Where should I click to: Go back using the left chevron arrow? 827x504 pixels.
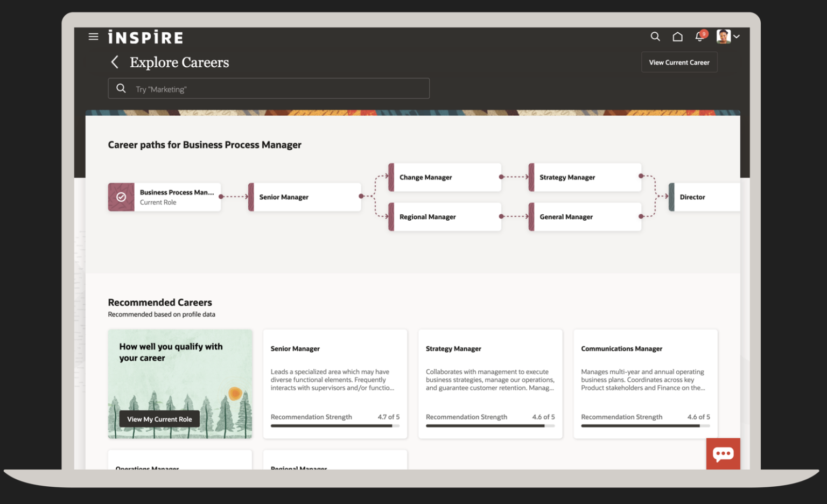[115, 62]
